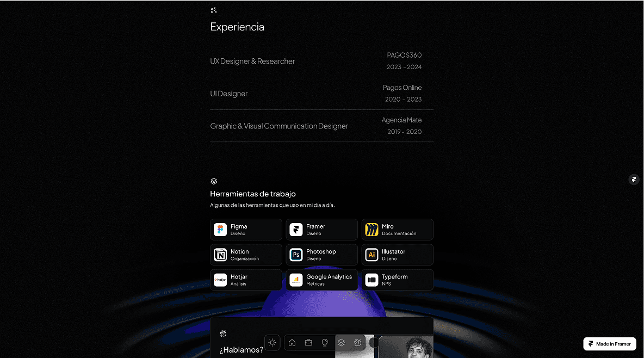Select the UX Designer & Researcher entry
The width and height of the screenshot is (644, 358).
321,61
